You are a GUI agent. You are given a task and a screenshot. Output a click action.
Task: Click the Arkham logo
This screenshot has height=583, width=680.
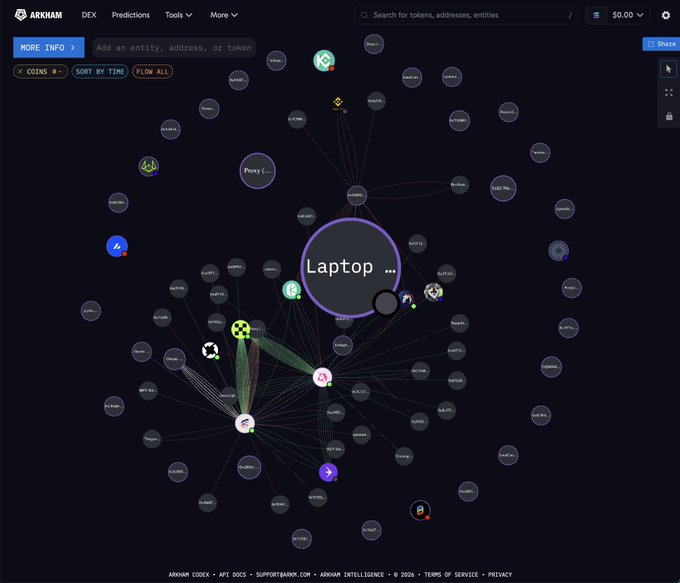(38, 15)
